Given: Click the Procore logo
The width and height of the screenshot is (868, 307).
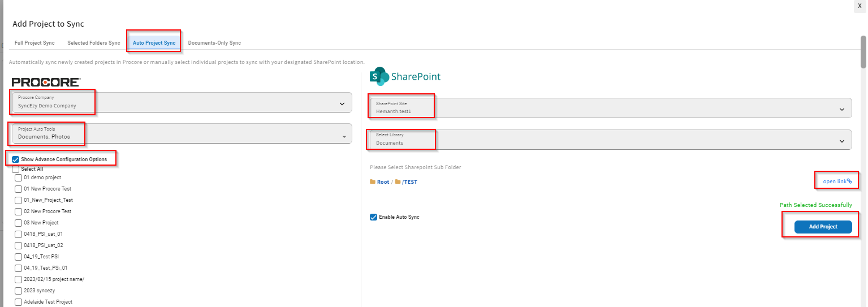Looking at the screenshot, I should coord(46,82).
